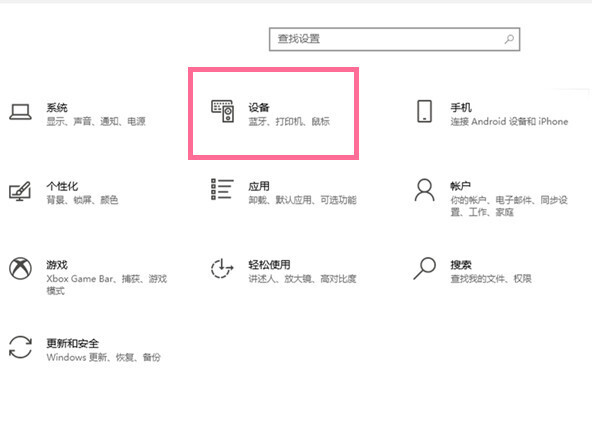The height and width of the screenshot is (422, 592).
Task: Select the 游戏 Xbox icon
Action: [20, 268]
